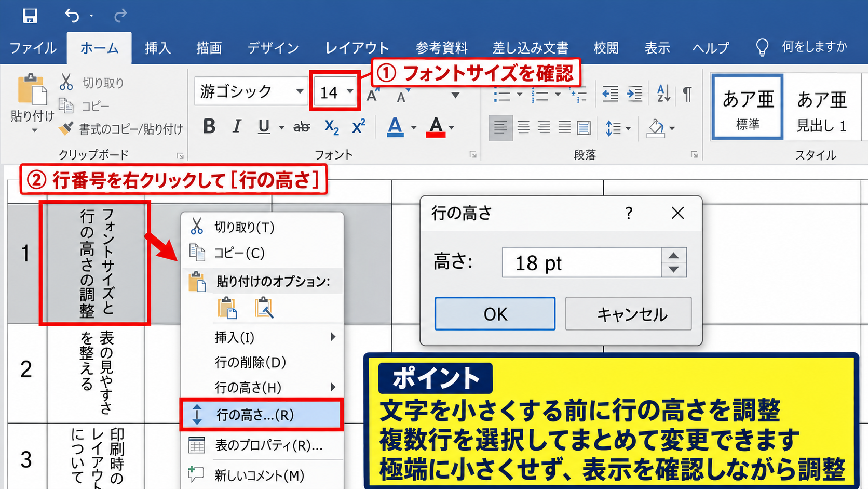Switch to the 参考資料 tab
The image size is (868, 489).
click(x=441, y=48)
